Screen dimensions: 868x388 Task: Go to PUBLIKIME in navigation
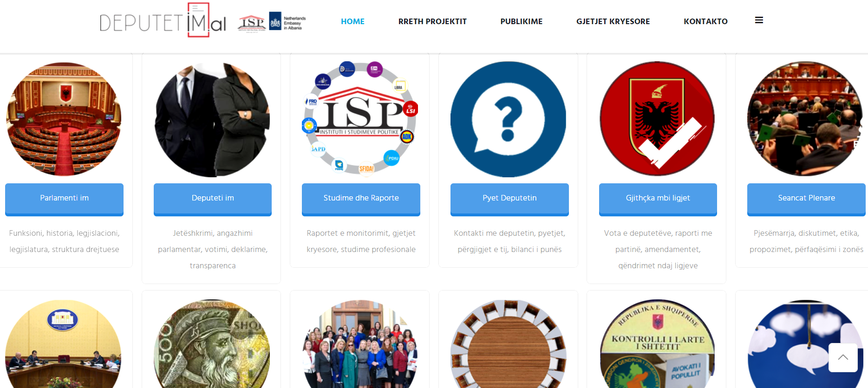tap(521, 21)
